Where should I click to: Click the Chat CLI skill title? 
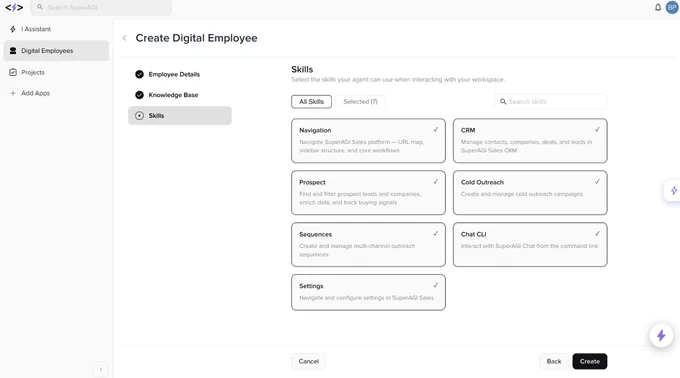coord(474,234)
